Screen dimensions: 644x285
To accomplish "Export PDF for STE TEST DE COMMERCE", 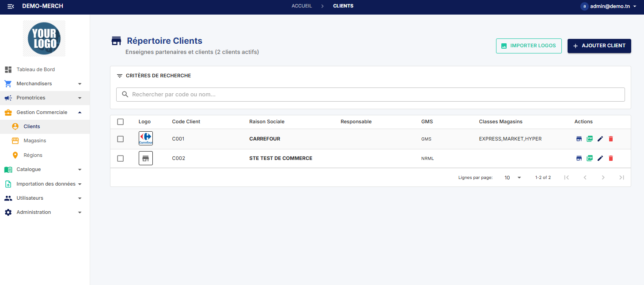I will pos(590,158).
